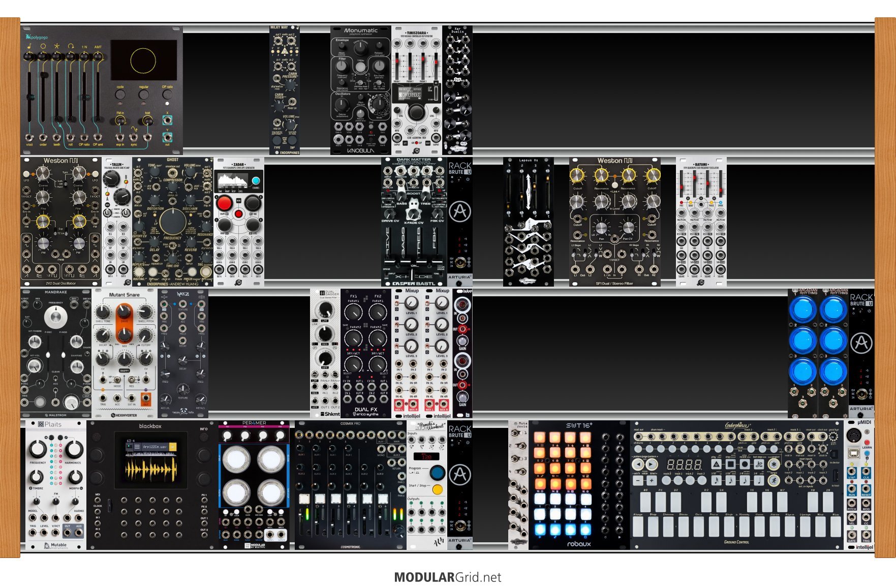Select the Xer Dualis module
The height and width of the screenshot is (588, 896).
click(x=457, y=90)
